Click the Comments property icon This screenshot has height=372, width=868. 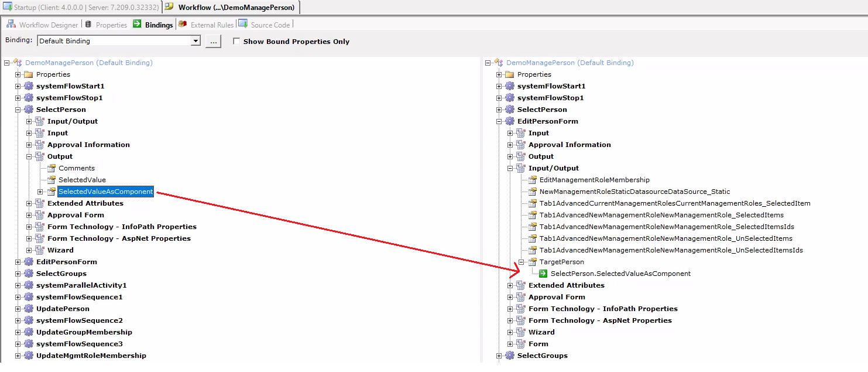(52, 168)
